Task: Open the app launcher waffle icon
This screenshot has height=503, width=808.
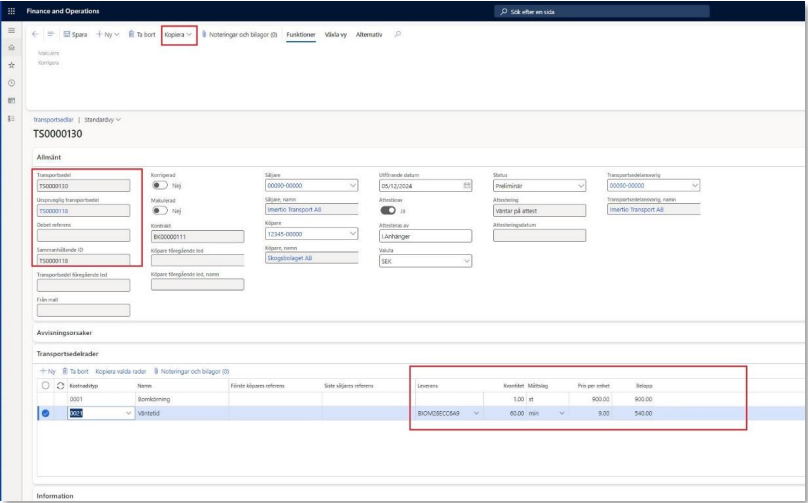Action: click(12, 11)
